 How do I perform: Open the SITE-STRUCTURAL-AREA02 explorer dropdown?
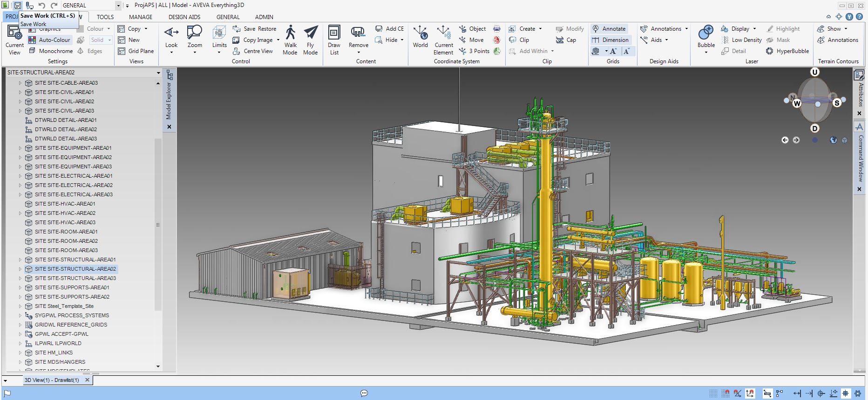(x=158, y=73)
